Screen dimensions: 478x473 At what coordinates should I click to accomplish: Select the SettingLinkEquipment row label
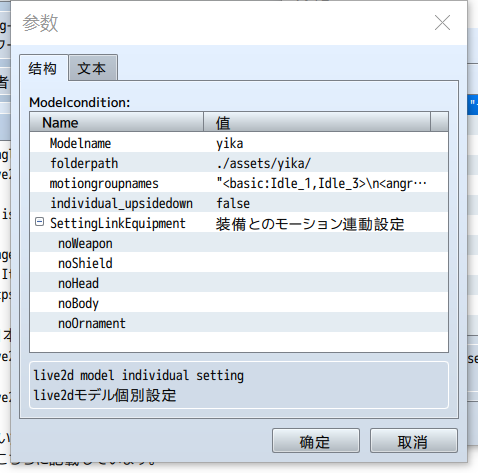coord(118,223)
